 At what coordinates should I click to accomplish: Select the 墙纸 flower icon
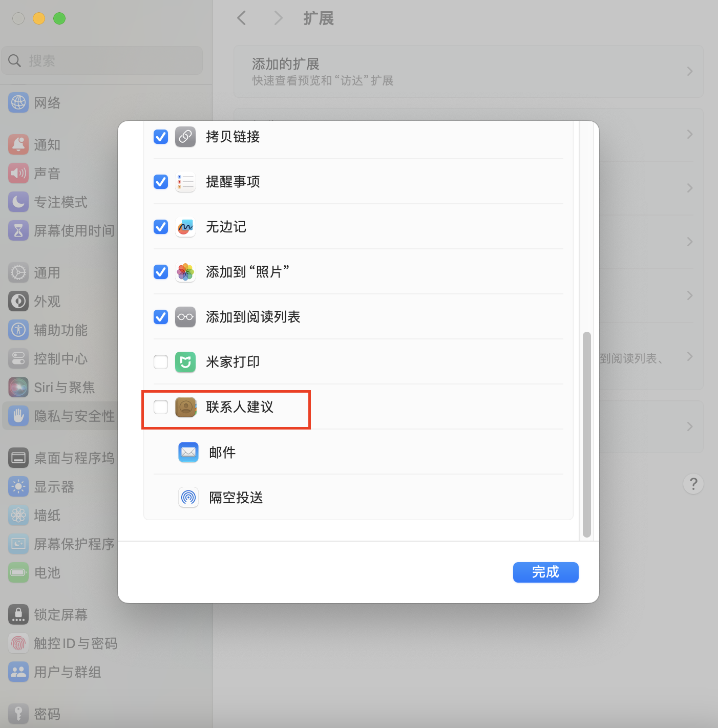[x=18, y=515]
